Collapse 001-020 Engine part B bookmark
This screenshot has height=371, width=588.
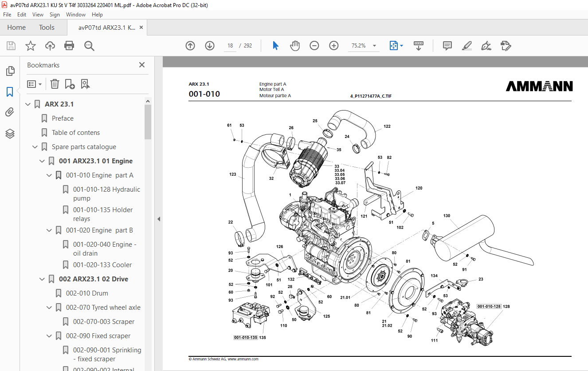[49, 230]
